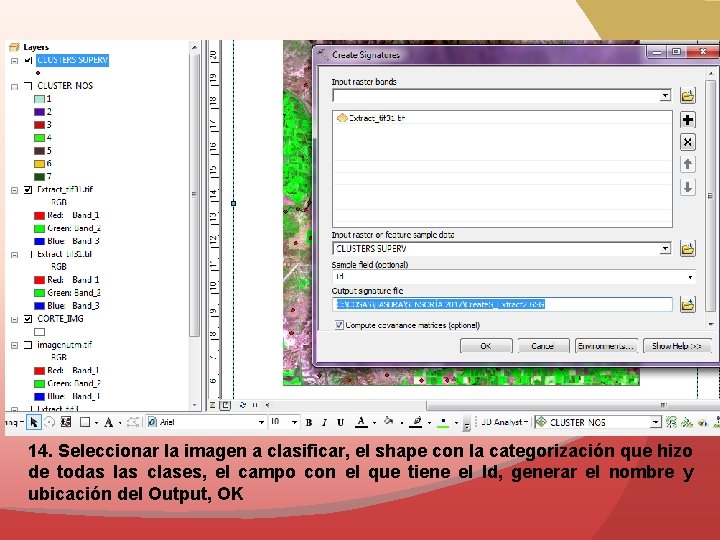Screen dimensions: 720x540
Task: Uncheck CLUSTERS SUPERV layer visibility
Action: coord(28,60)
